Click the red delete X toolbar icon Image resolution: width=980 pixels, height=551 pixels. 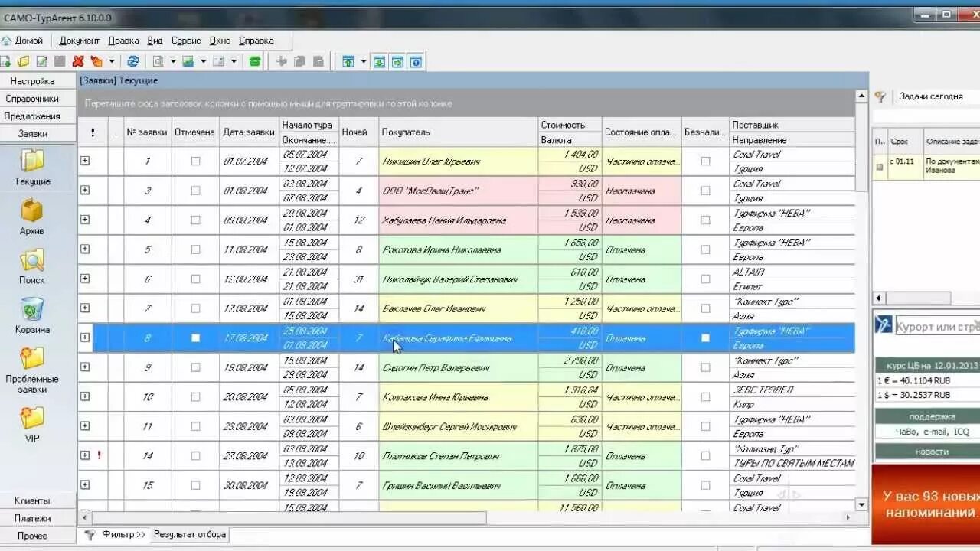pyautogui.click(x=78, y=61)
